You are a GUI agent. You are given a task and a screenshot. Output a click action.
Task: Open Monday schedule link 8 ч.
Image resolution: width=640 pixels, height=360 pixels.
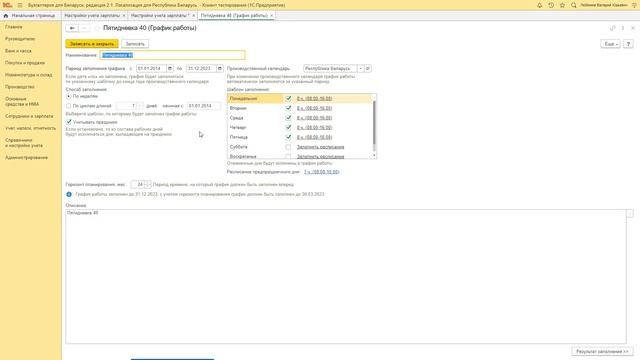click(x=314, y=98)
